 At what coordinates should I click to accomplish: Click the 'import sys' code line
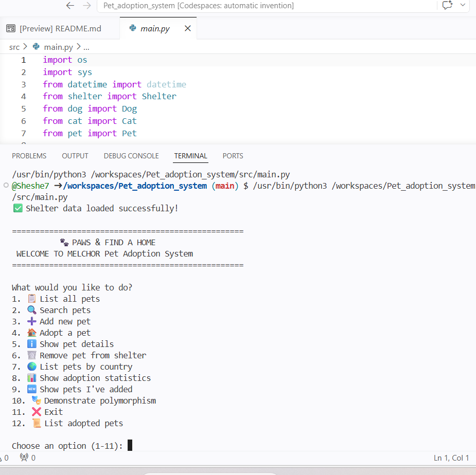[x=67, y=72]
